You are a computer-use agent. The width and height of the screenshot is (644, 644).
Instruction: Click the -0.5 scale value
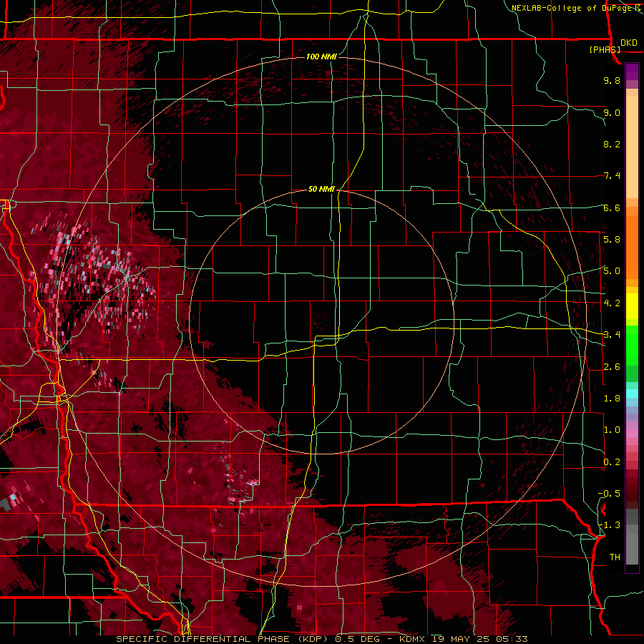click(x=609, y=494)
